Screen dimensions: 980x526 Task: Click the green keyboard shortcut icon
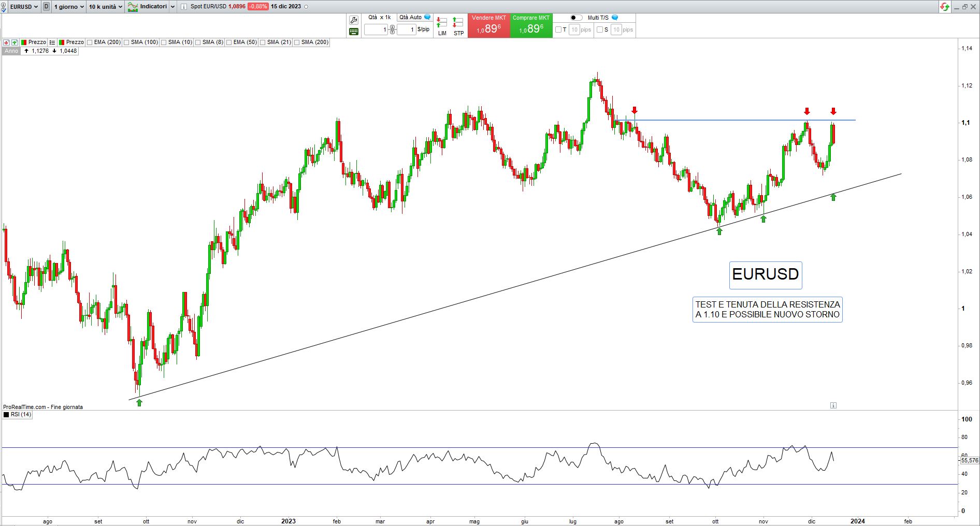coord(354,32)
